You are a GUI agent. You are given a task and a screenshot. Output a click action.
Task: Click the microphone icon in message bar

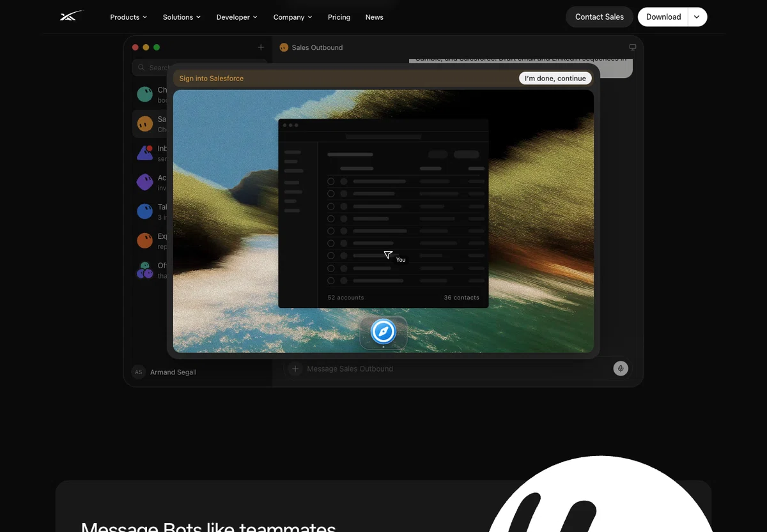(621, 369)
